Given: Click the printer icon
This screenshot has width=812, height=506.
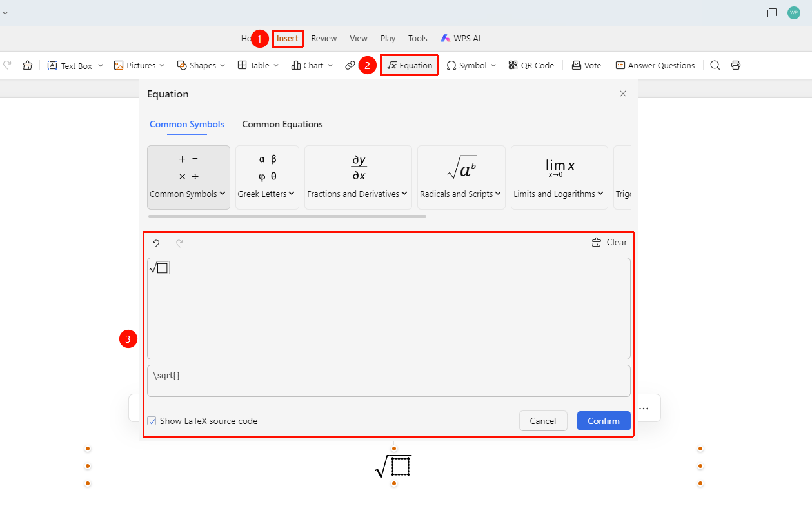Looking at the screenshot, I should (x=736, y=65).
